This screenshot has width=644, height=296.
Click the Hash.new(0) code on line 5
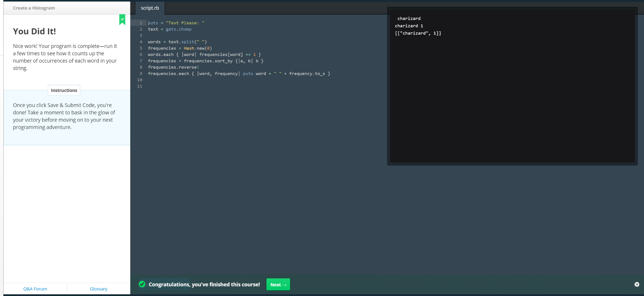pos(198,48)
